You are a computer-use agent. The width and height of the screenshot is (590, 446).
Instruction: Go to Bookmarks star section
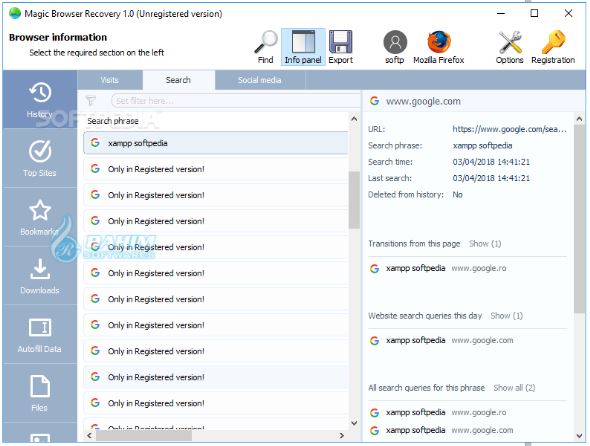[x=40, y=217]
